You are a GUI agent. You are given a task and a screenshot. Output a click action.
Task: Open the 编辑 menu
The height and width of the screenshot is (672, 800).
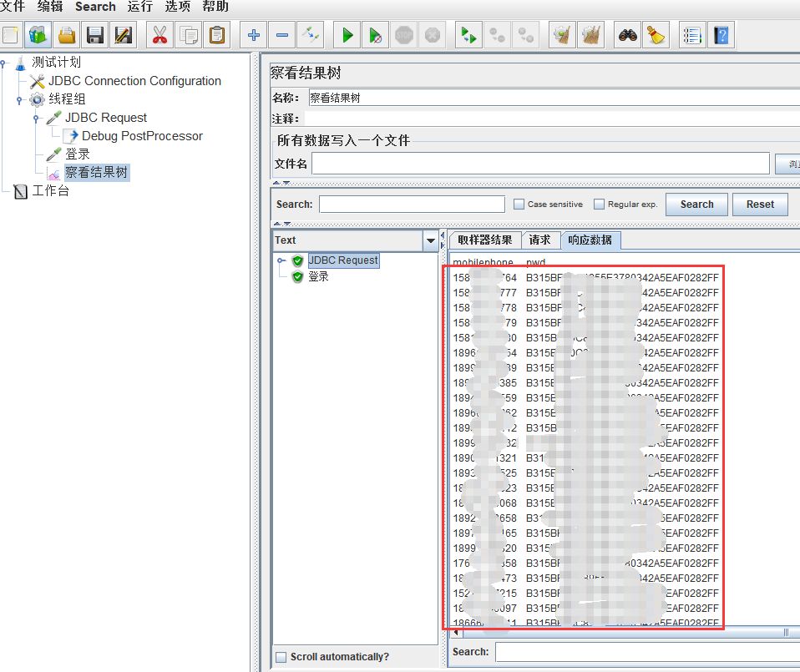[50, 6]
